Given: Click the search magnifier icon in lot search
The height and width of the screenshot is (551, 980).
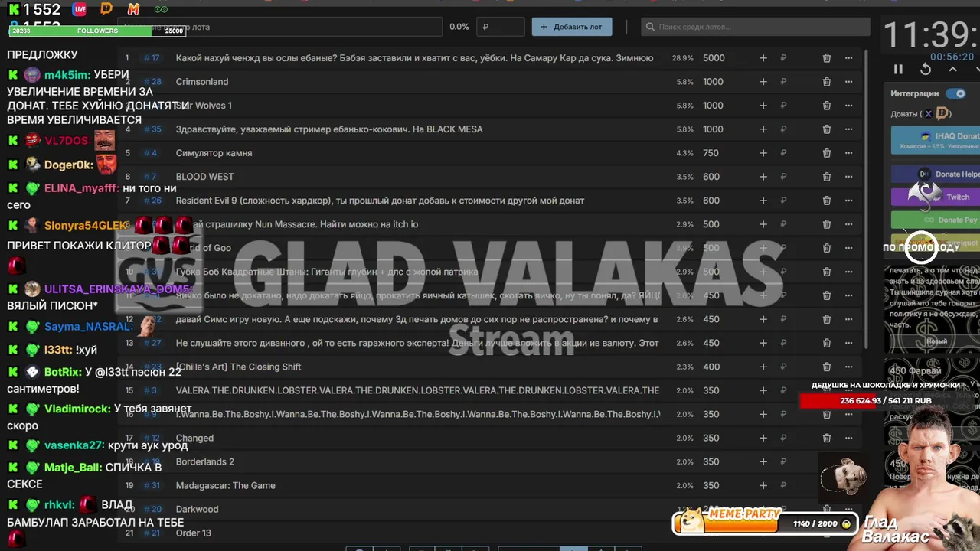Looking at the screenshot, I should click(650, 27).
